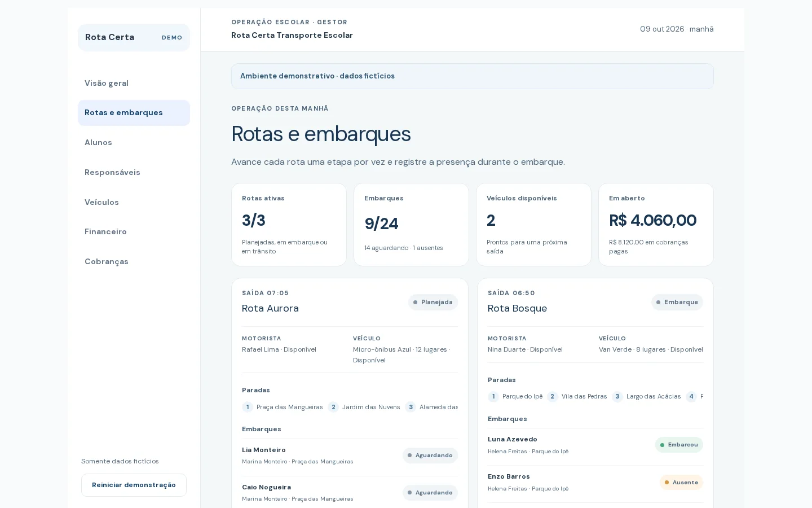The width and height of the screenshot is (812, 508).
Task: Click the SAÍDA 06:50 departure label
Action: coord(511,293)
